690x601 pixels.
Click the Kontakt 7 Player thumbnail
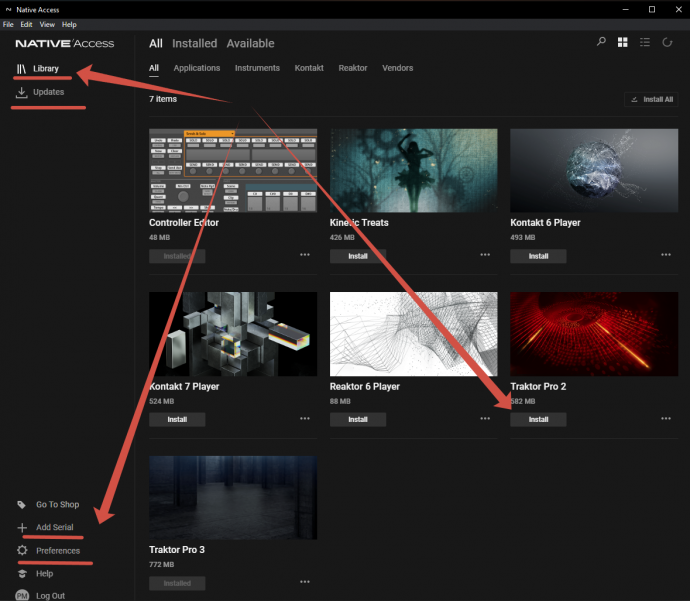(233, 334)
